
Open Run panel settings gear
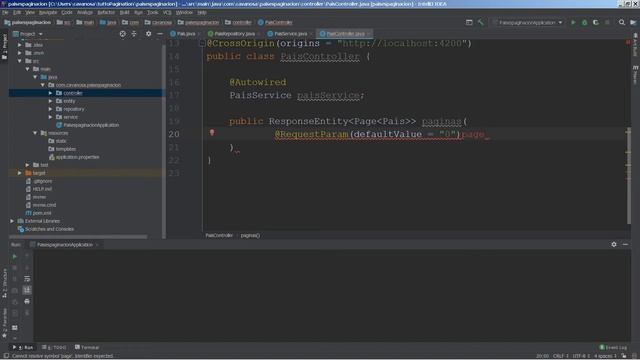pyautogui.click(x=614, y=244)
